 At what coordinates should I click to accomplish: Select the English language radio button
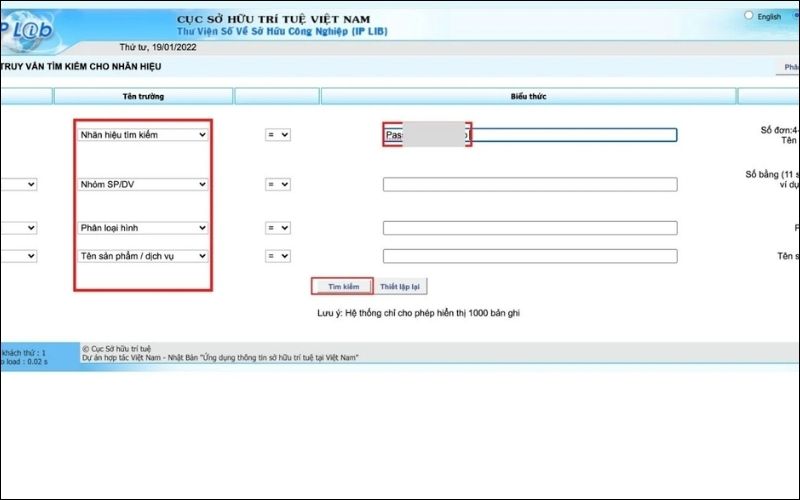coord(750,16)
